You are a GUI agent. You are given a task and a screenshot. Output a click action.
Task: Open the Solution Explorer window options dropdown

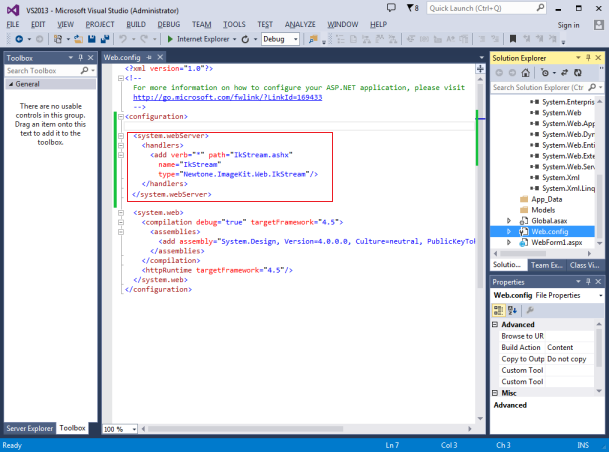tap(578, 57)
